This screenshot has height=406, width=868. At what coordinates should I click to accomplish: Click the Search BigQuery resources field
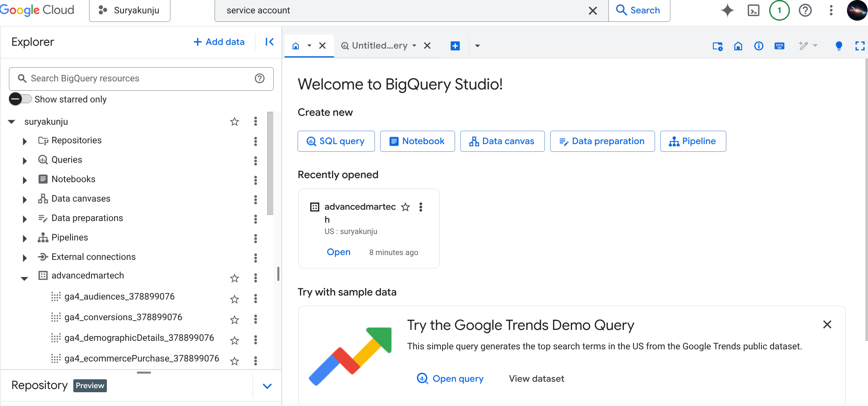coord(141,79)
